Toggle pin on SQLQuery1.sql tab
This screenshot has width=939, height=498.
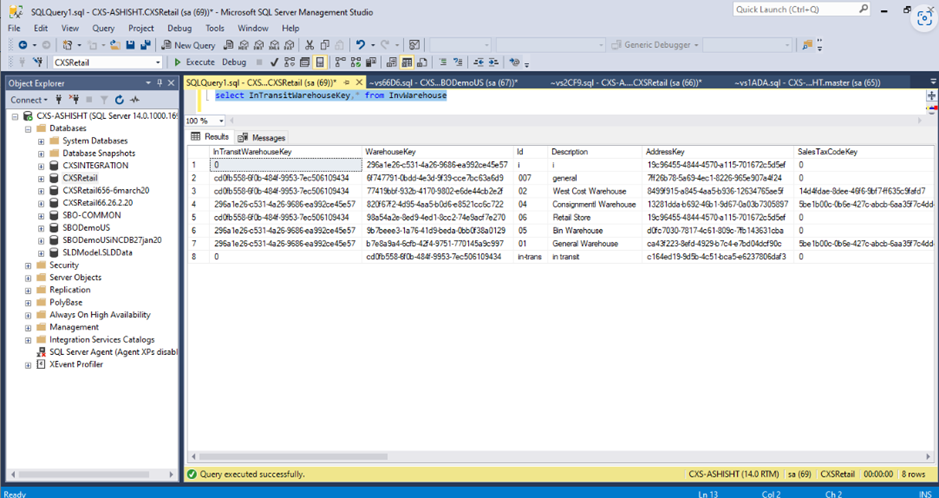[x=346, y=83]
